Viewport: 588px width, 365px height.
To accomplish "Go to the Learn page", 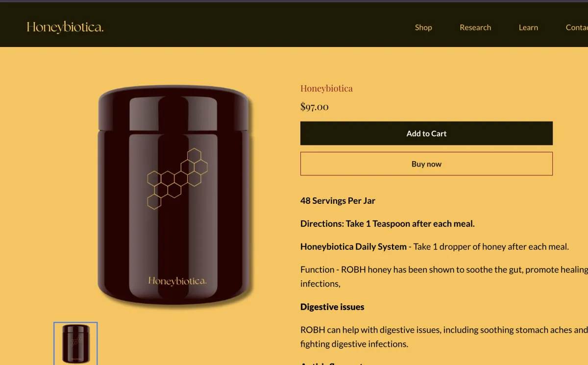I will click(528, 27).
